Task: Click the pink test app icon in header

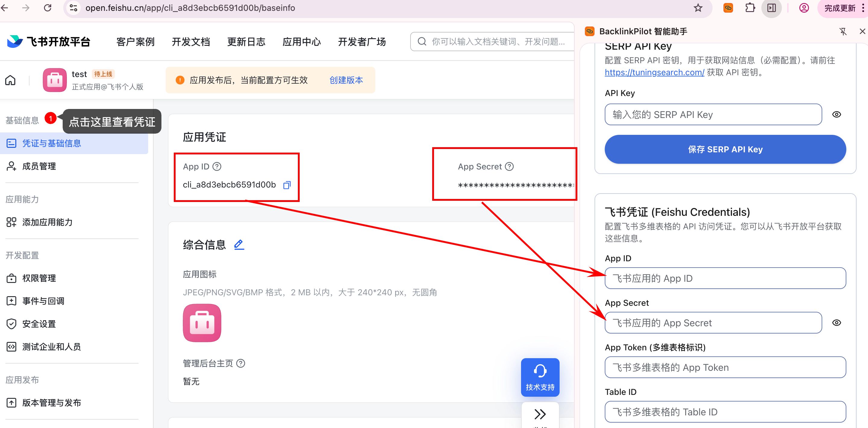Action: [55, 80]
